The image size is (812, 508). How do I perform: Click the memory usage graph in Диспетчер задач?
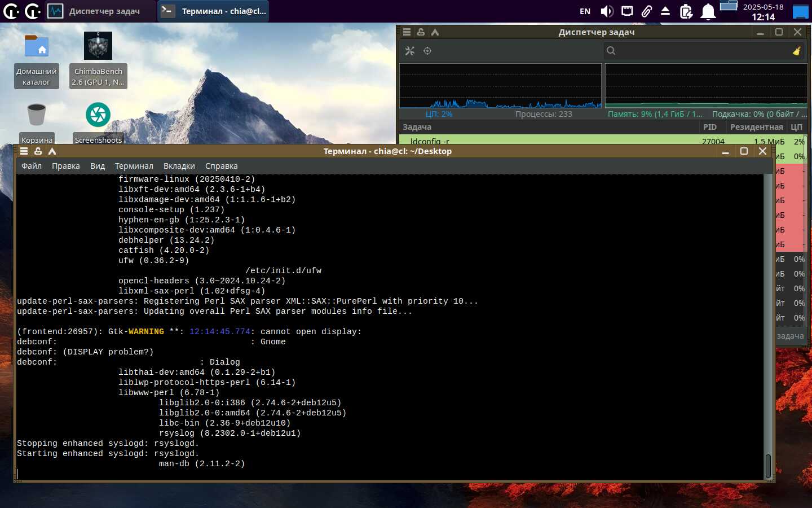click(x=706, y=85)
